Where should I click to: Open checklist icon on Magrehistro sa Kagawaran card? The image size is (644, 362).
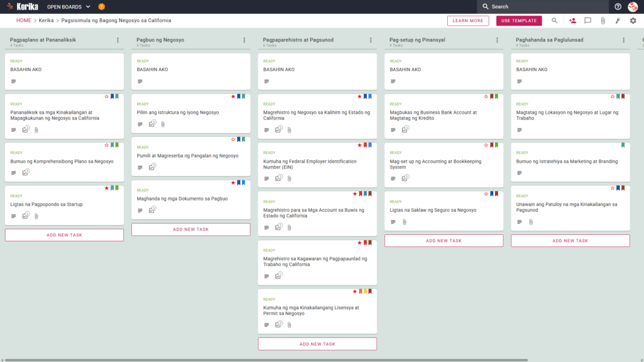point(279,275)
